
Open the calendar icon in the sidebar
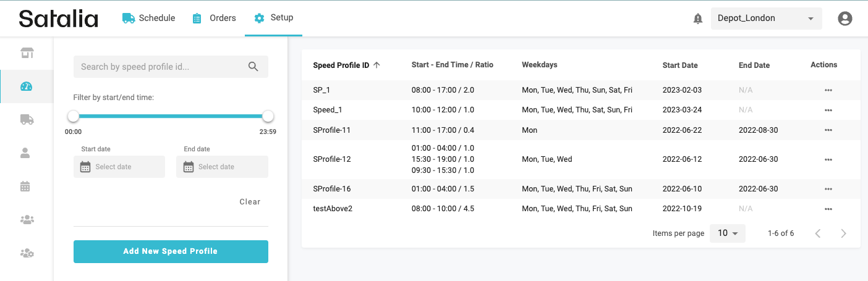pyautogui.click(x=26, y=186)
